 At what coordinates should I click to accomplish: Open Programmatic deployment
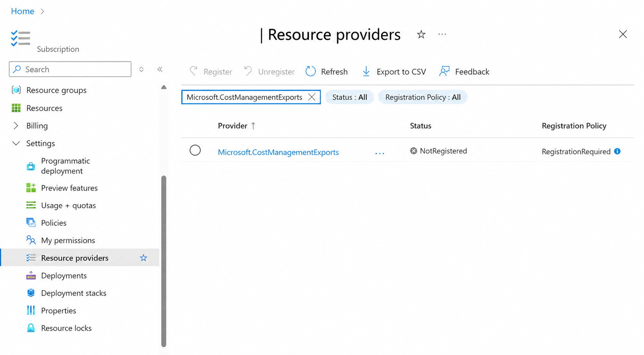click(66, 166)
